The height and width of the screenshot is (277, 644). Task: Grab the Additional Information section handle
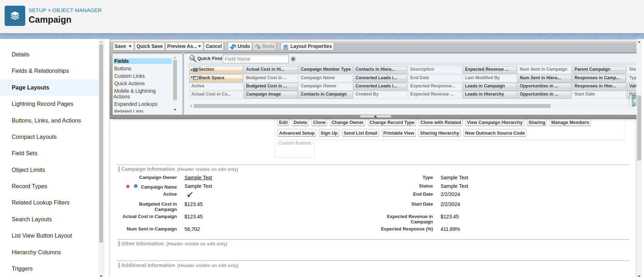[119, 265]
